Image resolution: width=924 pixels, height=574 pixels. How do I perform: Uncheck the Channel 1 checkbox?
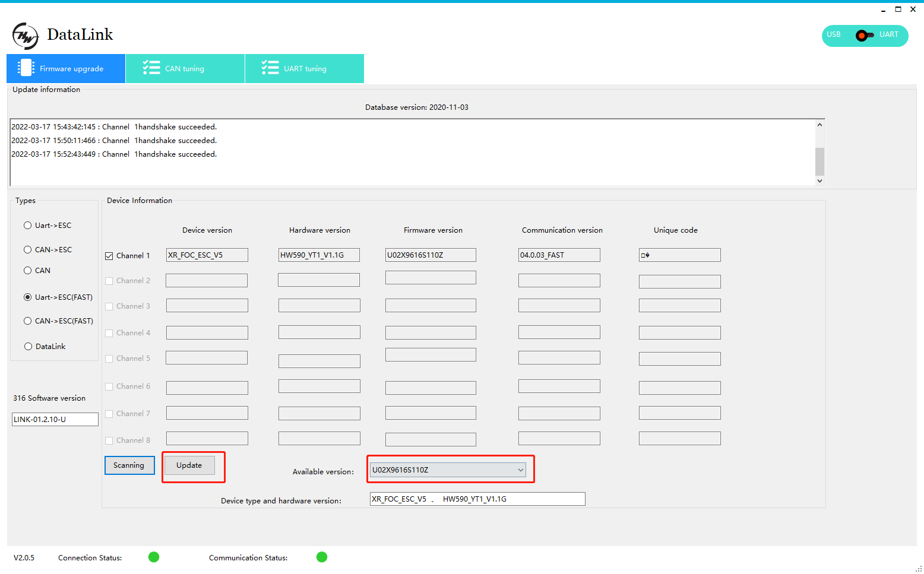click(109, 256)
